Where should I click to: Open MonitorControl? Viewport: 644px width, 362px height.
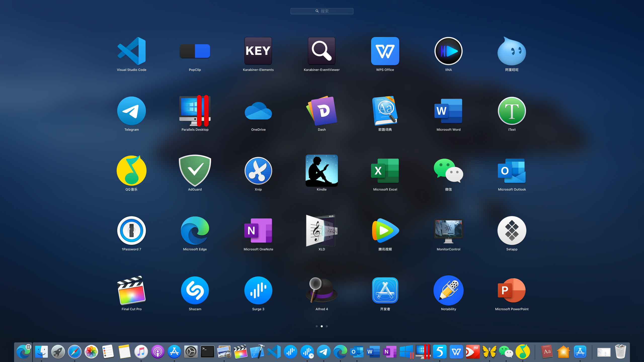[x=449, y=231]
